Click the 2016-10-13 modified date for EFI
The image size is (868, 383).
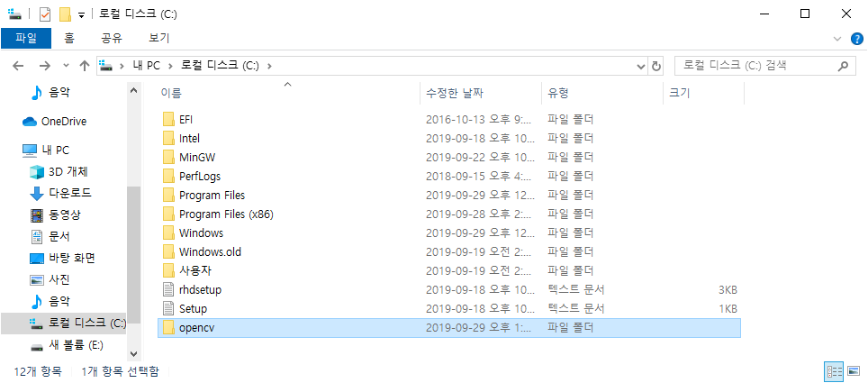click(479, 119)
